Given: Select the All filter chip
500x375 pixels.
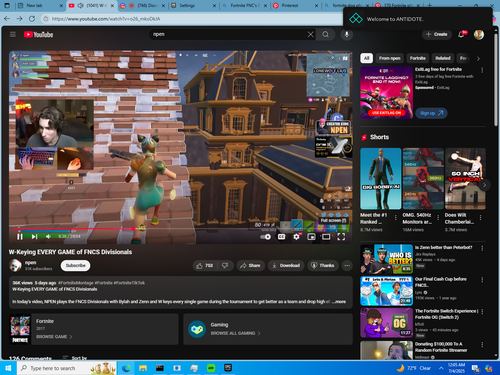Looking at the screenshot, I should pyautogui.click(x=366, y=58).
